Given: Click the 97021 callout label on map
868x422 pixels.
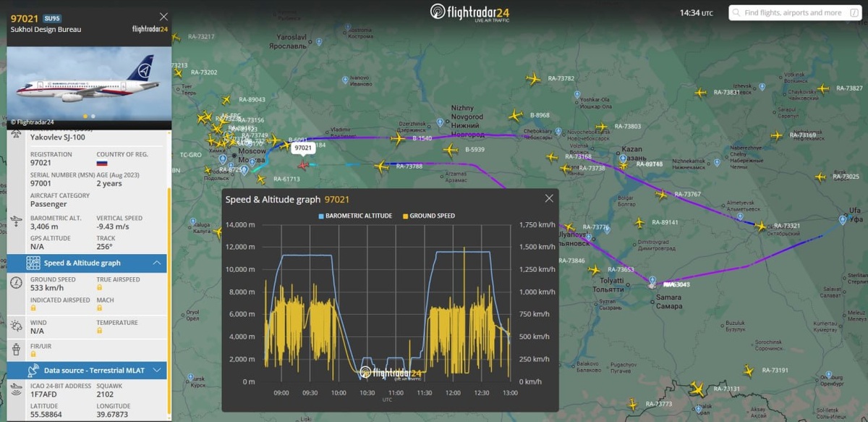Looking at the screenshot, I should coord(303,148).
